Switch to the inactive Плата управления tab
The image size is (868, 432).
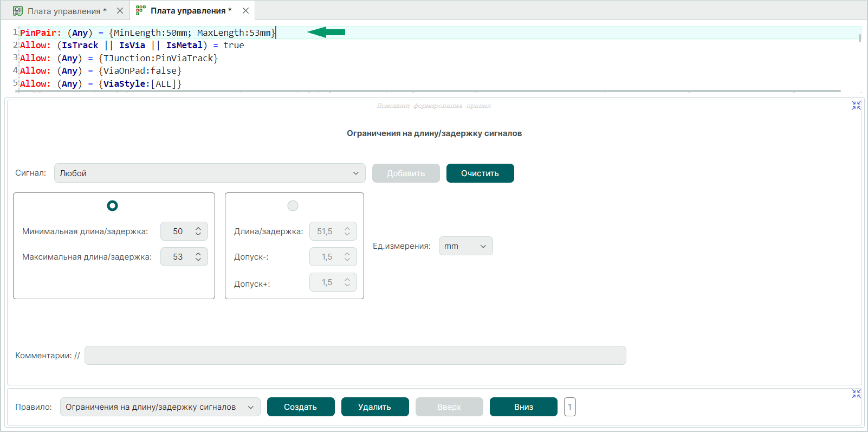point(67,11)
